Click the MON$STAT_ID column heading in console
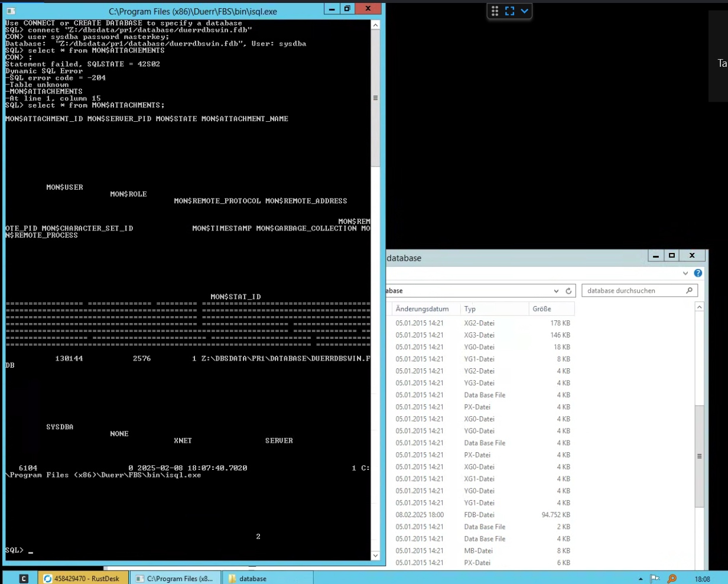This screenshot has height=584, width=728. pyautogui.click(x=236, y=297)
